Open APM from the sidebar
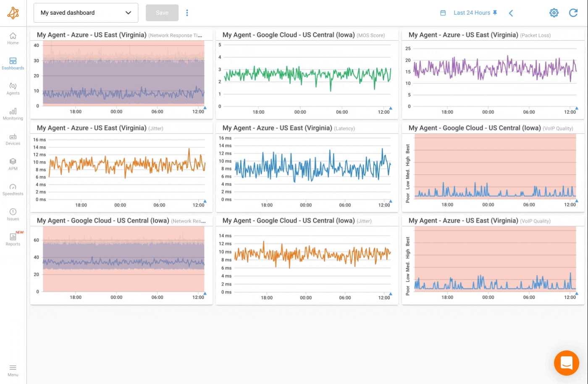 coord(13,165)
